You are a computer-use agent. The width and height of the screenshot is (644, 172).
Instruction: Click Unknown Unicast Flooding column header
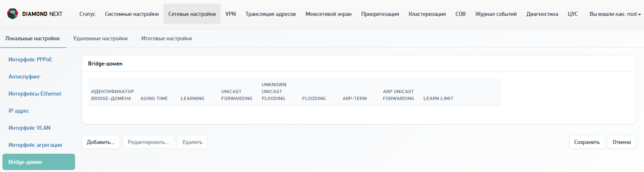tap(274, 91)
